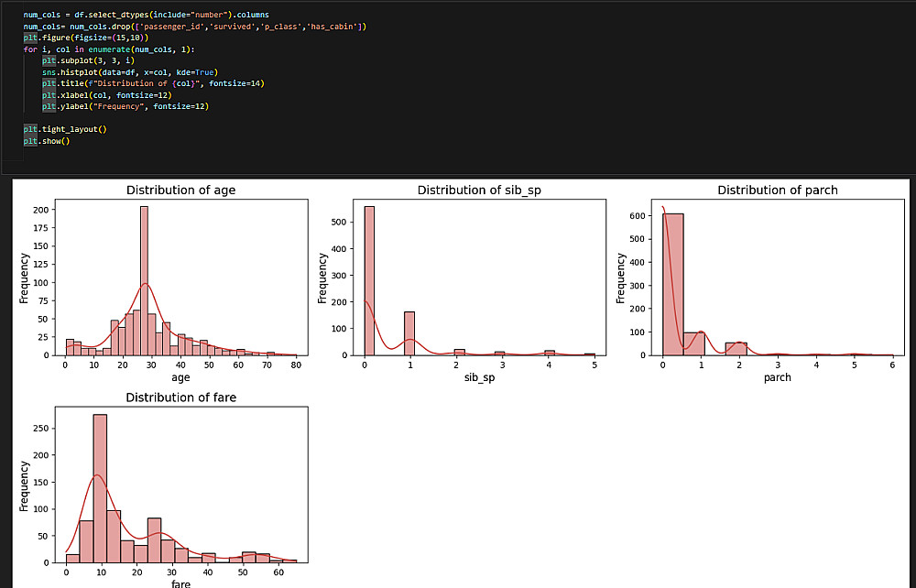This screenshot has width=916, height=588.
Task: Click the 'plt.subplot(3, 3, i)' line
Action: coord(88,60)
